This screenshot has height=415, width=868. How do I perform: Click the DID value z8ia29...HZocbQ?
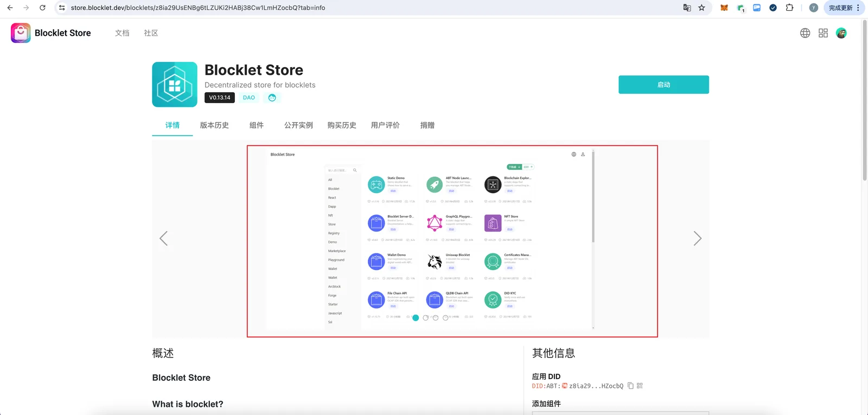(596, 386)
